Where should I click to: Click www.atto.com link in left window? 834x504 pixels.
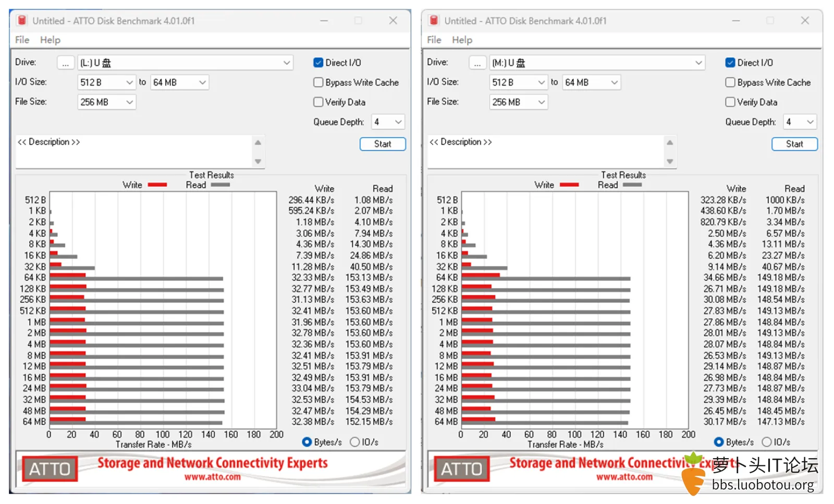(213, 477)
